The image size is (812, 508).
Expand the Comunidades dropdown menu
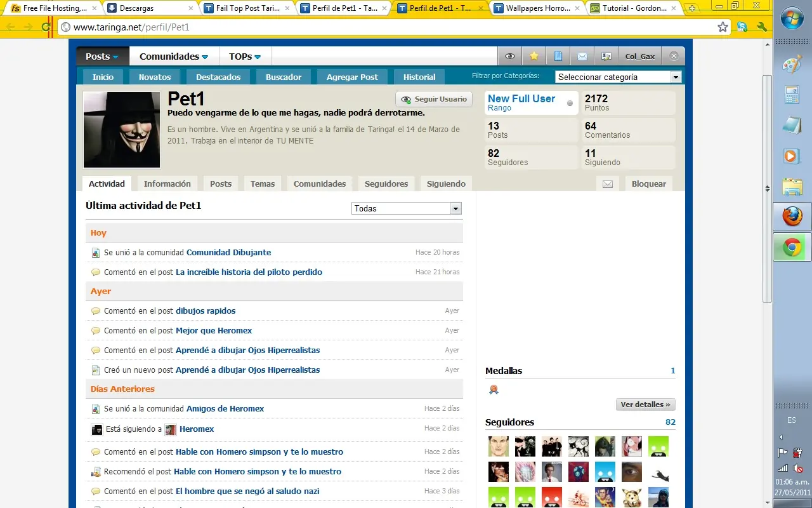point(174,57)
